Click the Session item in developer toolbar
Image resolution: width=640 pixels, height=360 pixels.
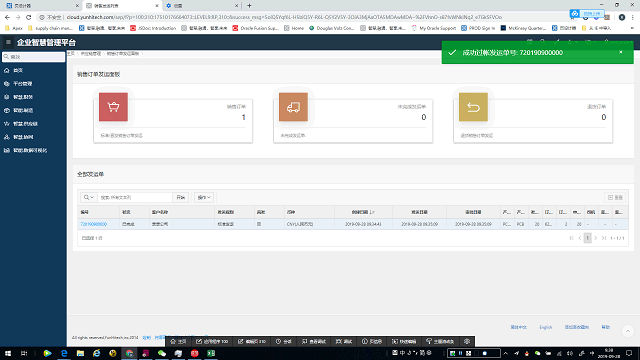tap(284, 341)
